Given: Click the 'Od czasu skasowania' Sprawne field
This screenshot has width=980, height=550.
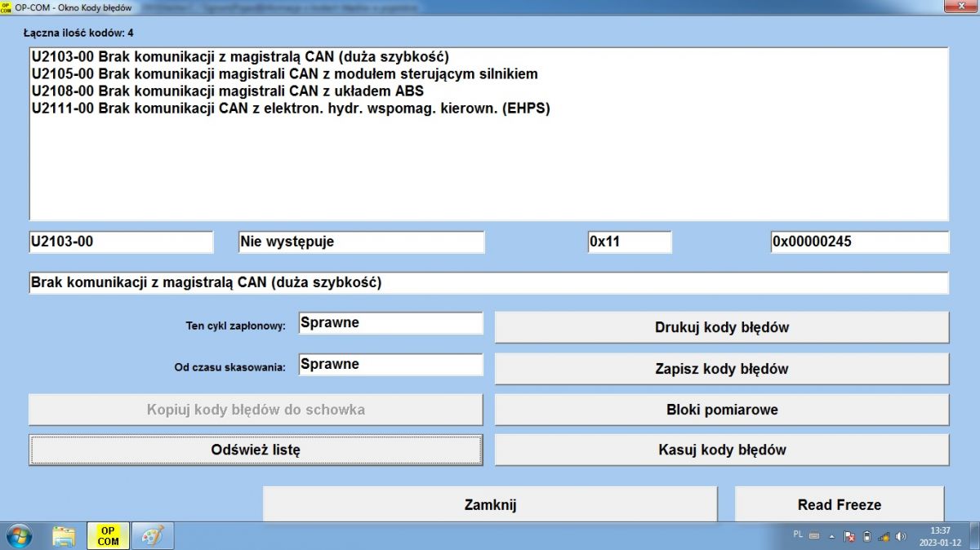Looking at the screenshot, I should [390, 365].
